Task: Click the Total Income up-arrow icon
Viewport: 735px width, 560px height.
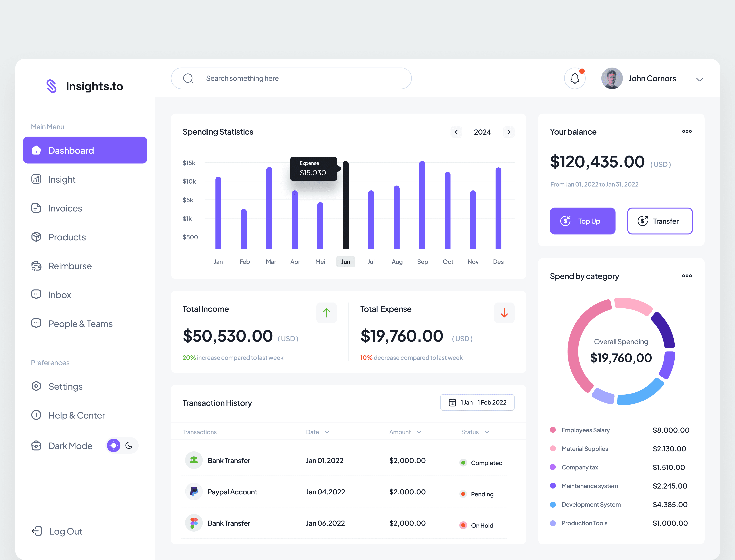Action: tap(326, 313)
